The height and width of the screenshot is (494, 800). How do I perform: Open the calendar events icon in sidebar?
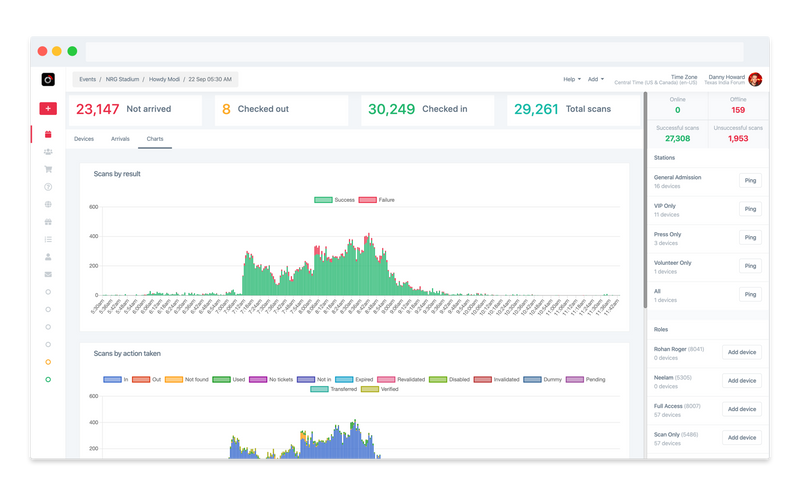48,134
